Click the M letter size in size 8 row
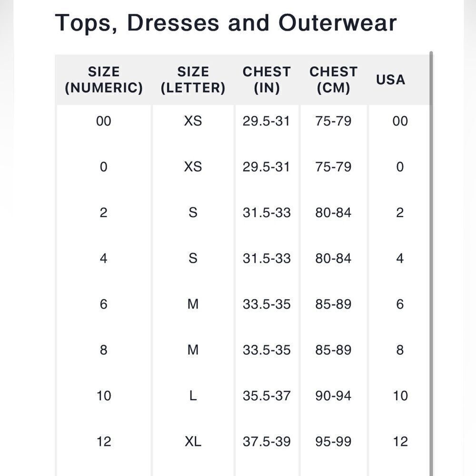This screenshot has width=476, height=476. 193,350
